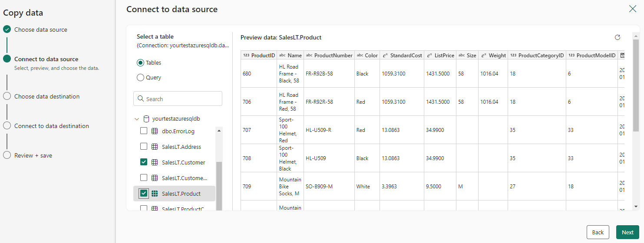Click the Choose data destination step circle
644x243 pixels.
coord(7,96)
